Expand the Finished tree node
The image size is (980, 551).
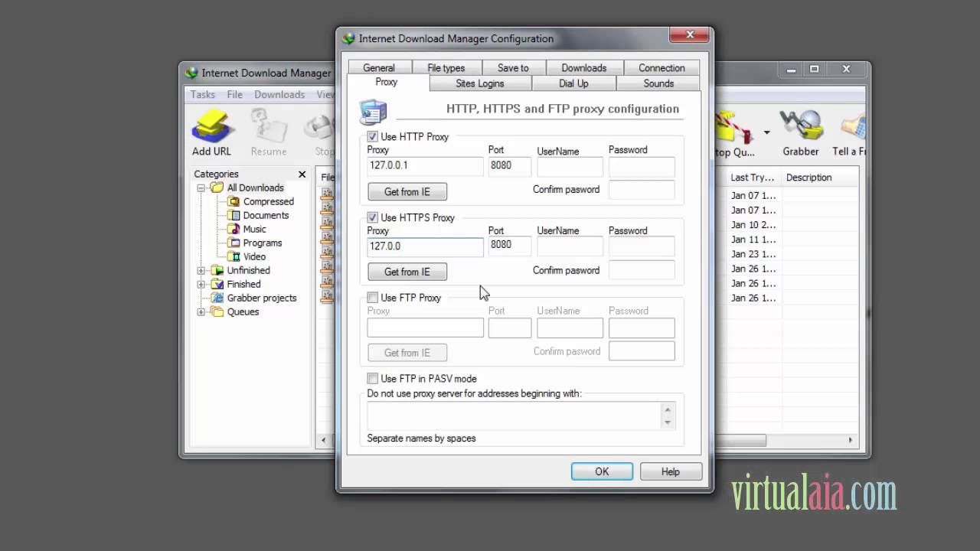pyautogui.click(x=201, y=284)
